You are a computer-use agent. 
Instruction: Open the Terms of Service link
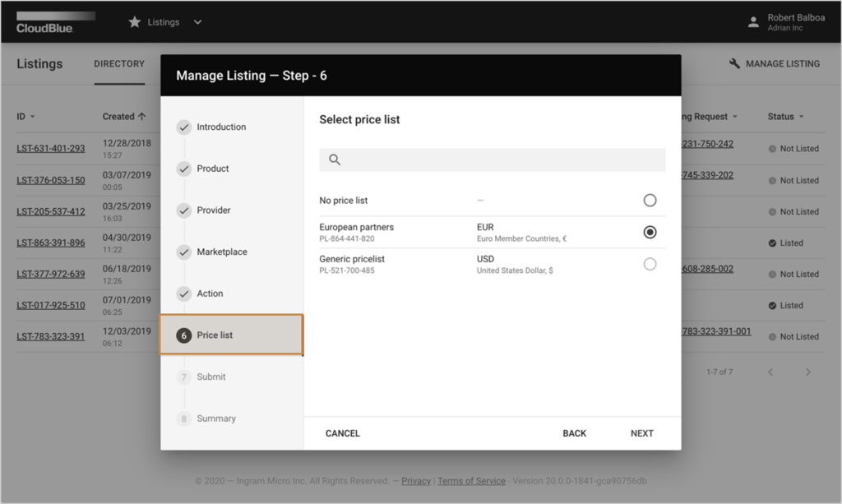point(470,481)
